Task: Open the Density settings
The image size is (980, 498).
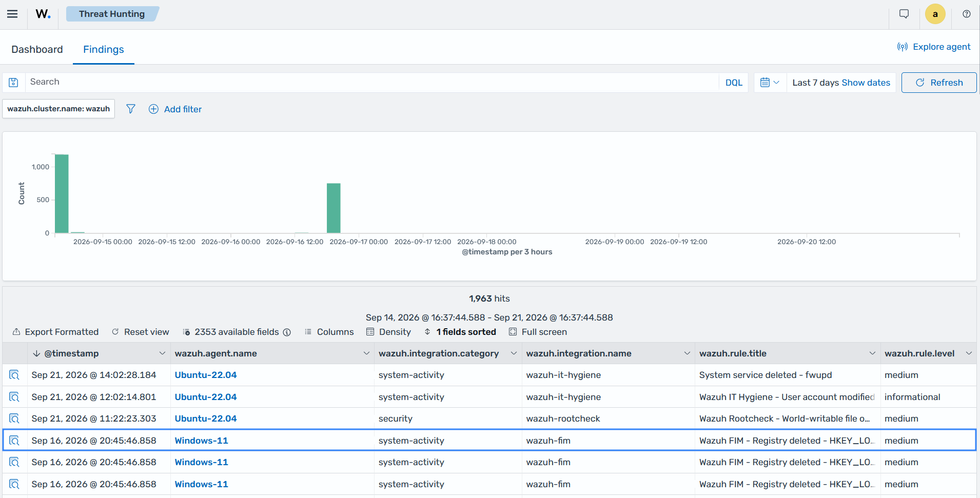Action: 388,332
